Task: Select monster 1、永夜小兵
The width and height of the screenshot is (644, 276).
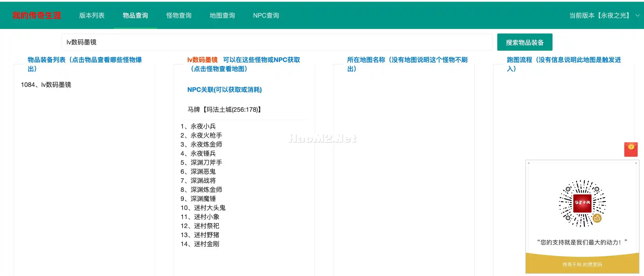Action: coord(198,126)
